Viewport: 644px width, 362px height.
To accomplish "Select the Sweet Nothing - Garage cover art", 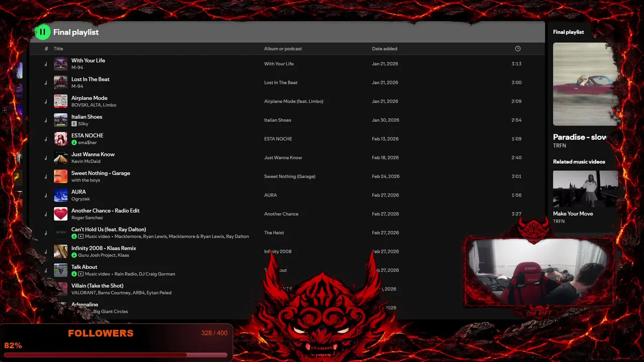I will pyautogui.click(x=60, y=176).
